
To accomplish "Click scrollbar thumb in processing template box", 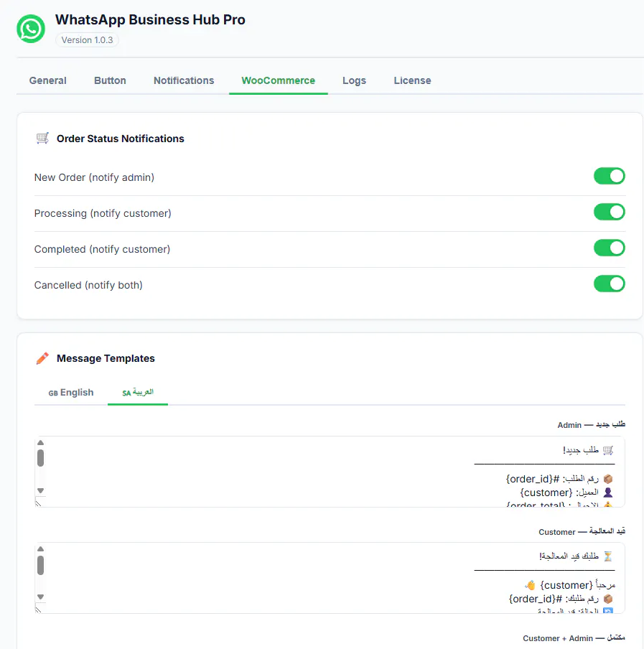I will point(40,566).
